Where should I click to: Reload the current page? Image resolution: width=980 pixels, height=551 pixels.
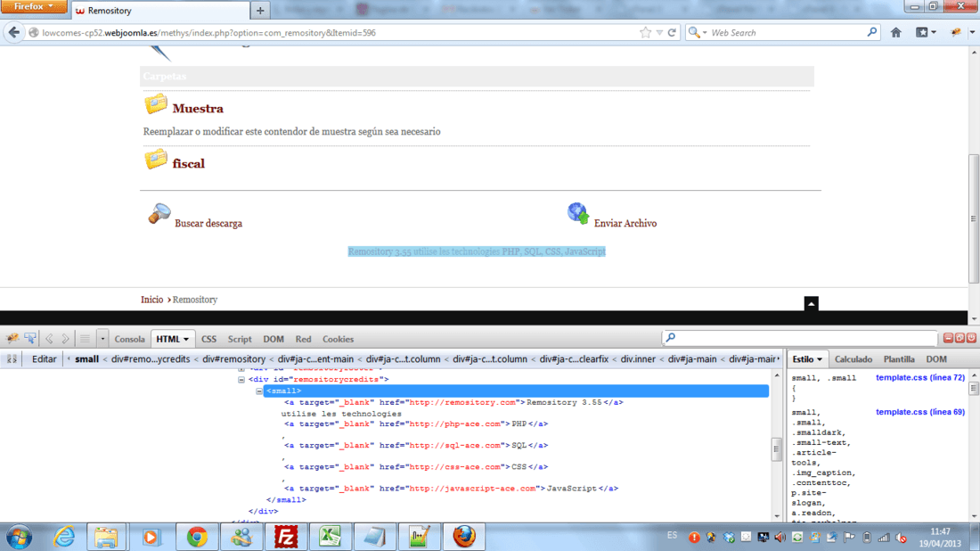pyautogui.click(x=672, y=32)
